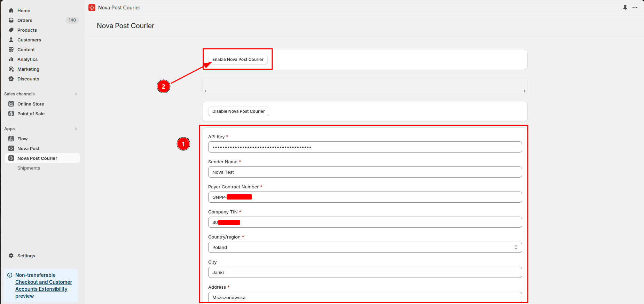Expand the Sales channels section chevron
The width and height of the screenshot is (644, 304).
coord(76,94)
